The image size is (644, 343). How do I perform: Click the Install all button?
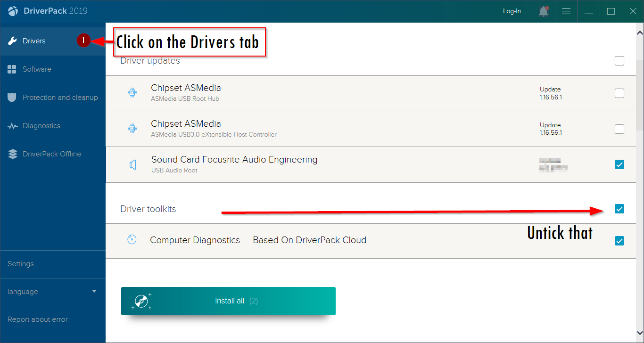(x=228, y=301)
